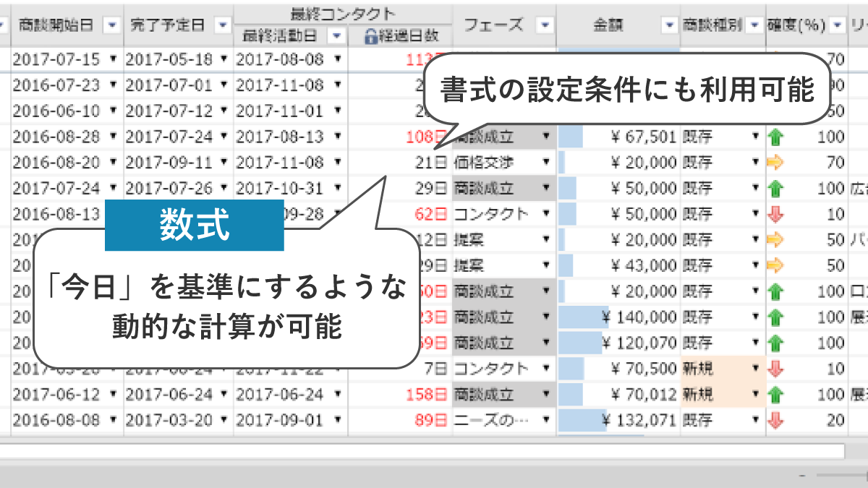Select the 最終コンタクト grouped column header
This screenshot has width=868, height=488.
tap(344, 14)
